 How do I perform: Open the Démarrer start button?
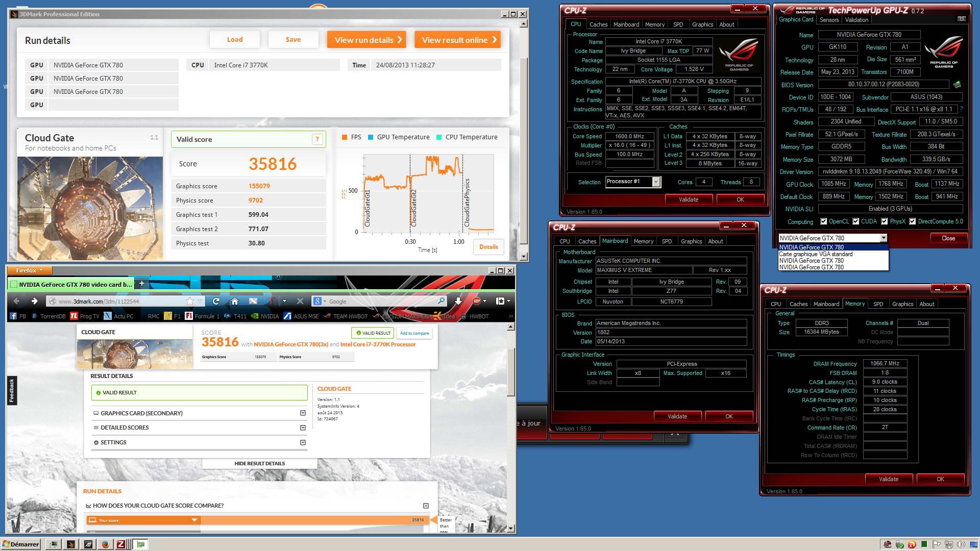pos(20,544)
